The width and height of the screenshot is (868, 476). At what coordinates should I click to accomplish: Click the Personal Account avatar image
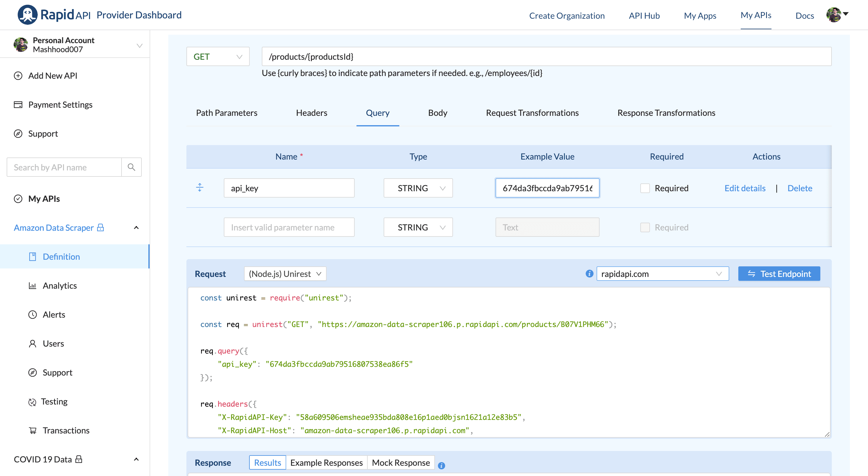(21, 45)
